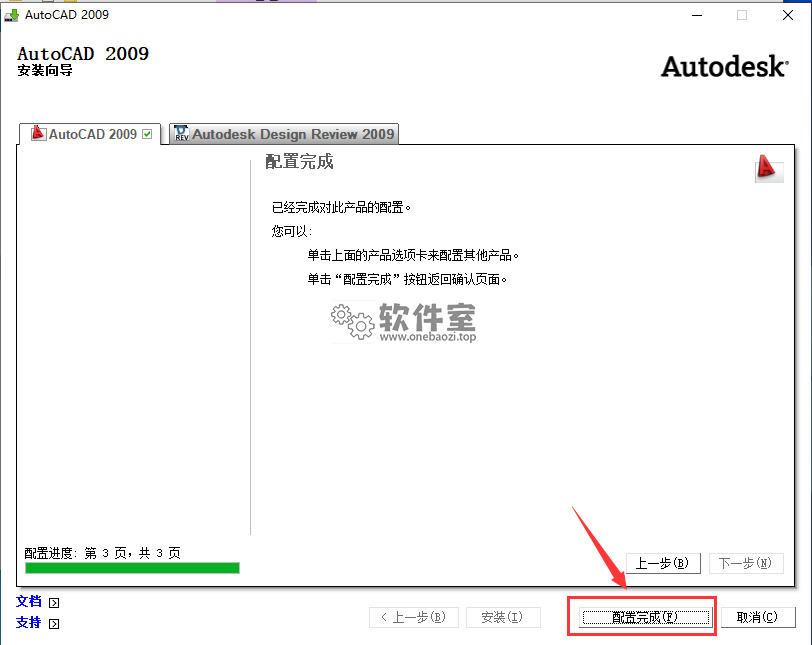Expand the arrow box next to 文档
This screenshot has height=645, width=812.
(54, 603)
